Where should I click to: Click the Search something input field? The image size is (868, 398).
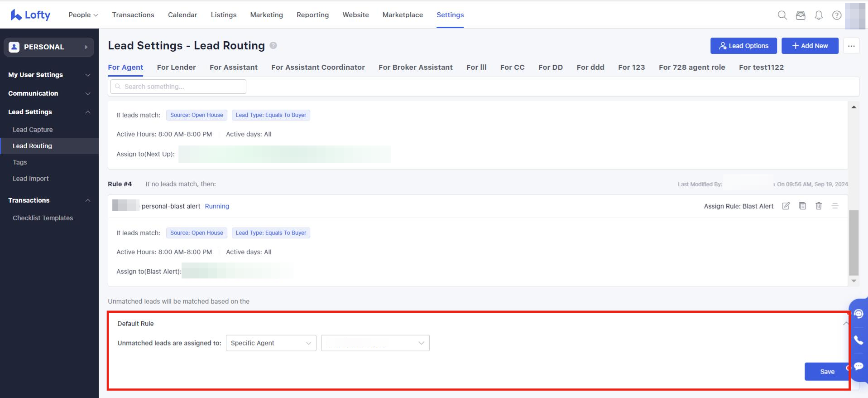pos(178,87)
